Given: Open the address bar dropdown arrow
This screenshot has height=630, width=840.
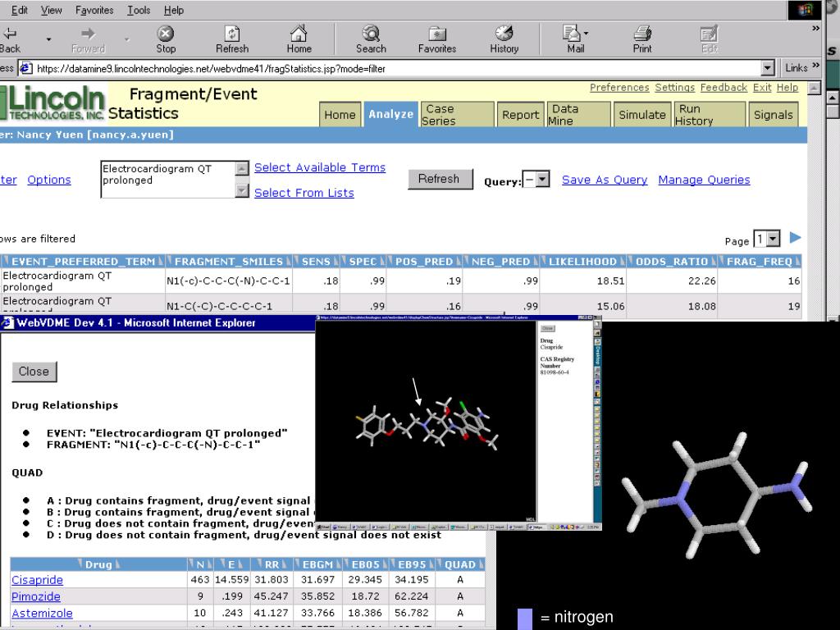Looking at the screenshot, I should [768, 68].
